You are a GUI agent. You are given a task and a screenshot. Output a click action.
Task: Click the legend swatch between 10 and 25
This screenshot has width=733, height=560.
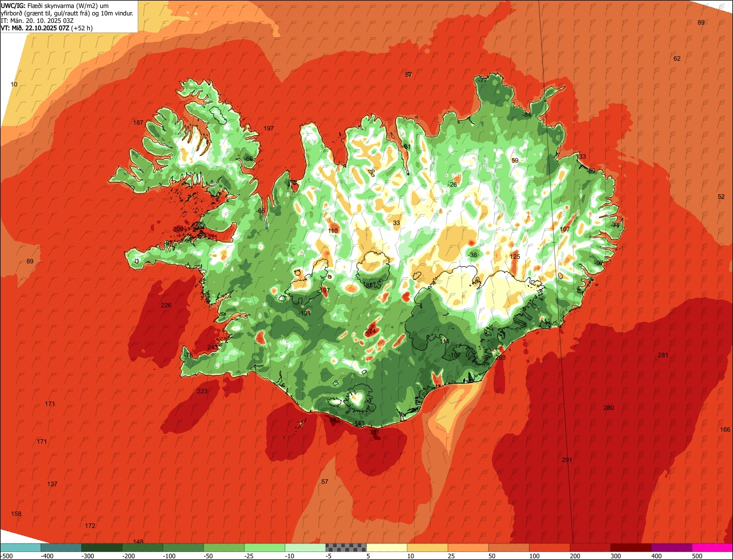click(427, 547)
